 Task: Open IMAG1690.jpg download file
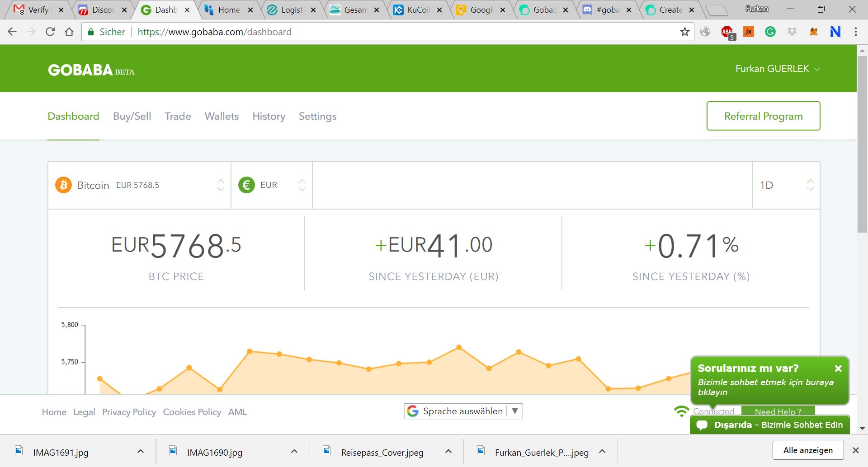(215, 452)
